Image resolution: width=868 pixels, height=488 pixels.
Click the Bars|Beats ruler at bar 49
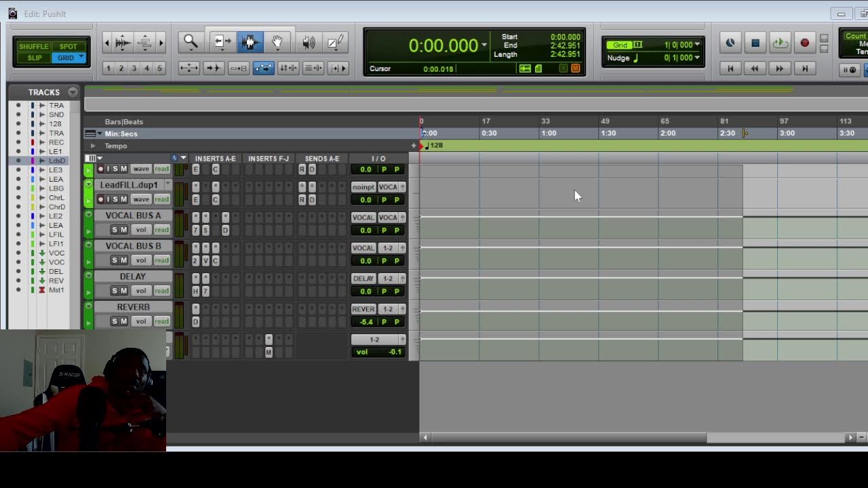coord(605,121)
